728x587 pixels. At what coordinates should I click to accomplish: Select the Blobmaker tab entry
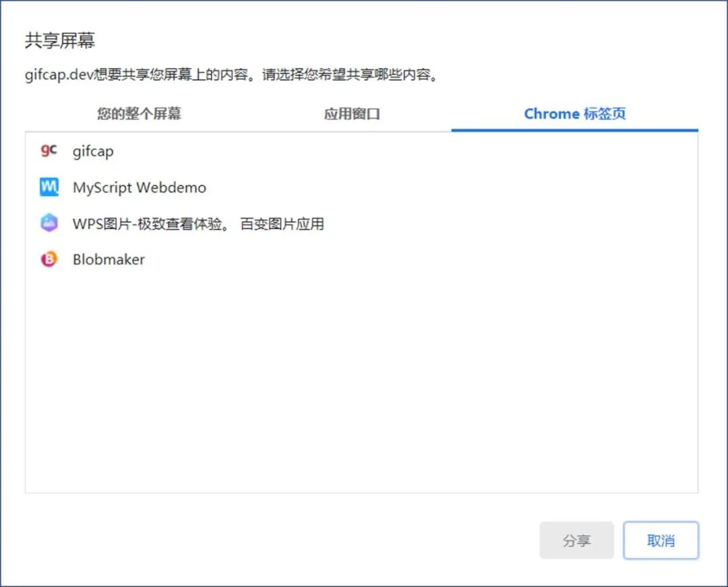point(202,259)
